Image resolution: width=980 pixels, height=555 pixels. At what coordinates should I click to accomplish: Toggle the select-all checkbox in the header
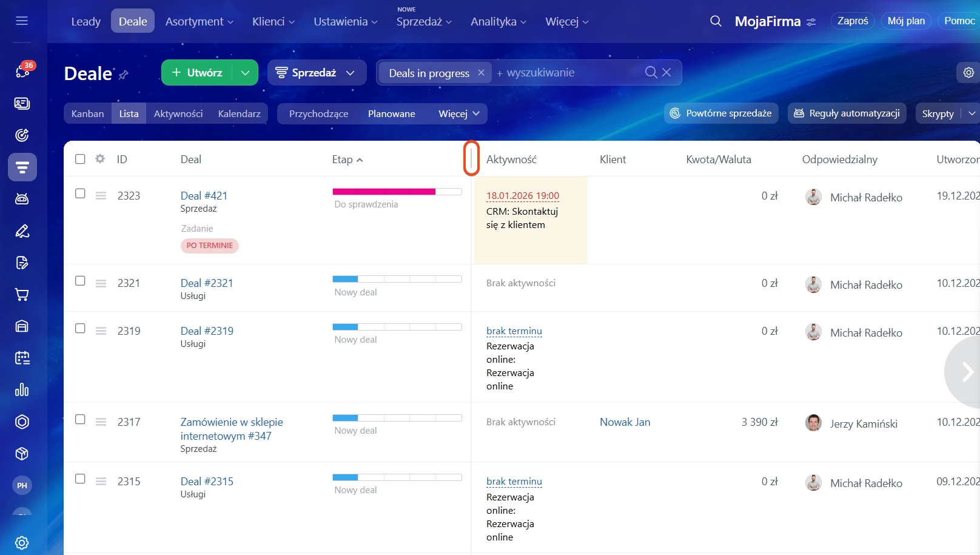(x=80, y=159)
